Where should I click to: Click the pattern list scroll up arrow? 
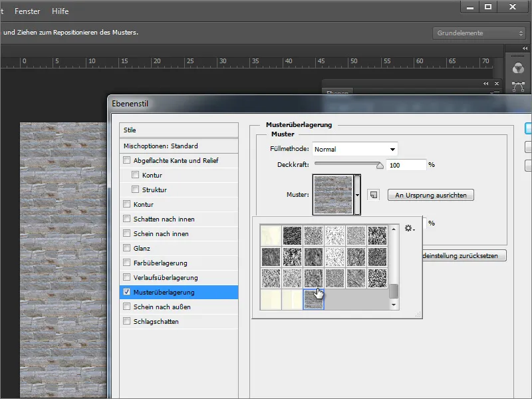(394, 229)
